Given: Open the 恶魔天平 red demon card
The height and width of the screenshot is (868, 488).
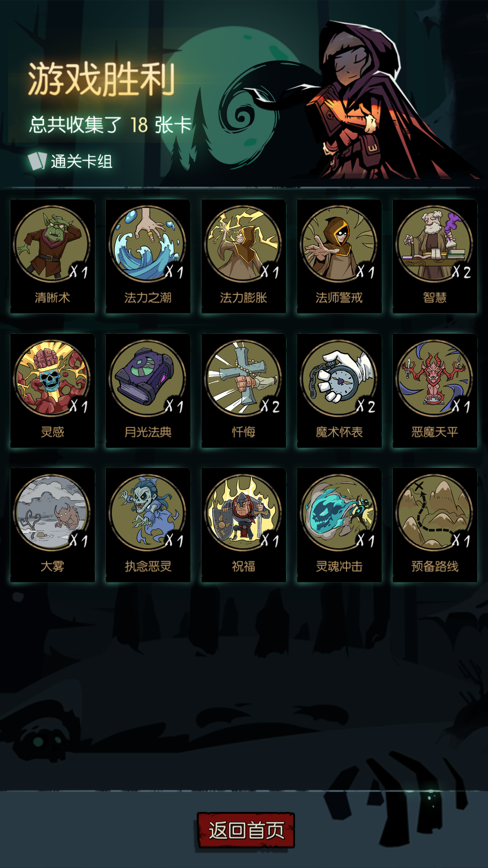Looking at the screenshot, I should (435, 391).
